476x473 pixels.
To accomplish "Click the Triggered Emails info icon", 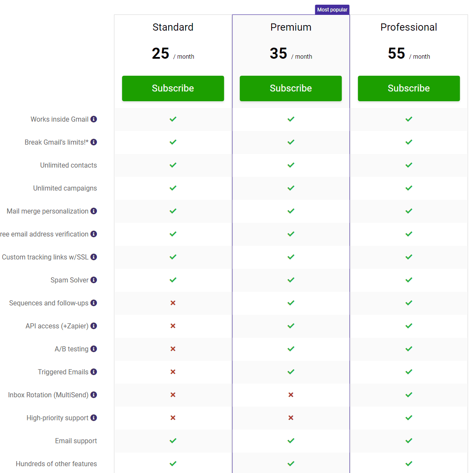I will coord(93,372).
